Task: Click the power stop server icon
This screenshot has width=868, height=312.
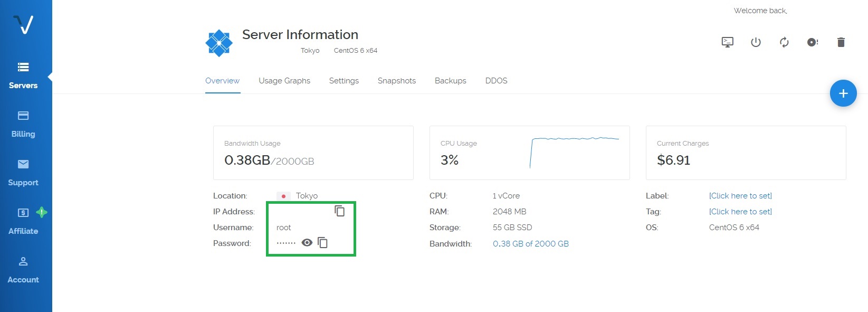Action: (x=756, y=42)
